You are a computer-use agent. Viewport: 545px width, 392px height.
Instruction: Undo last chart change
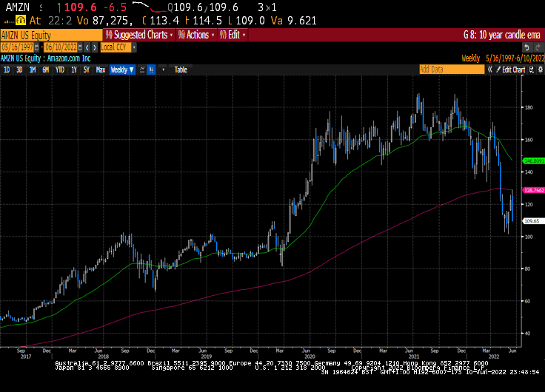[x=527, y=47]
